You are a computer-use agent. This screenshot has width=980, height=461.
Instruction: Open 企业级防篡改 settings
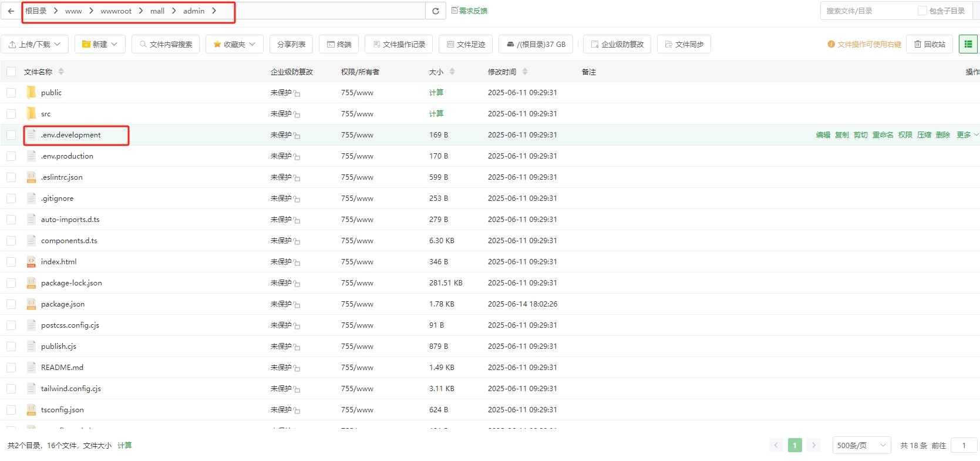(617, 44)
